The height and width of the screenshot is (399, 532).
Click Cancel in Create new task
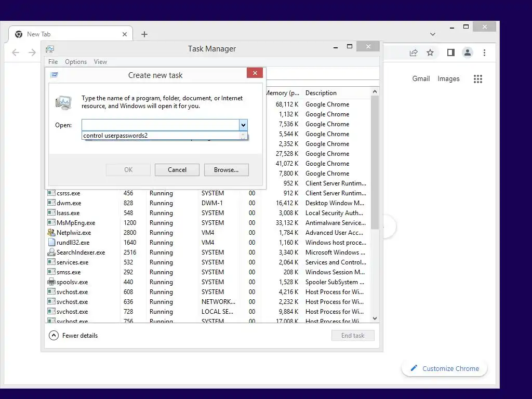click(177, 170)
